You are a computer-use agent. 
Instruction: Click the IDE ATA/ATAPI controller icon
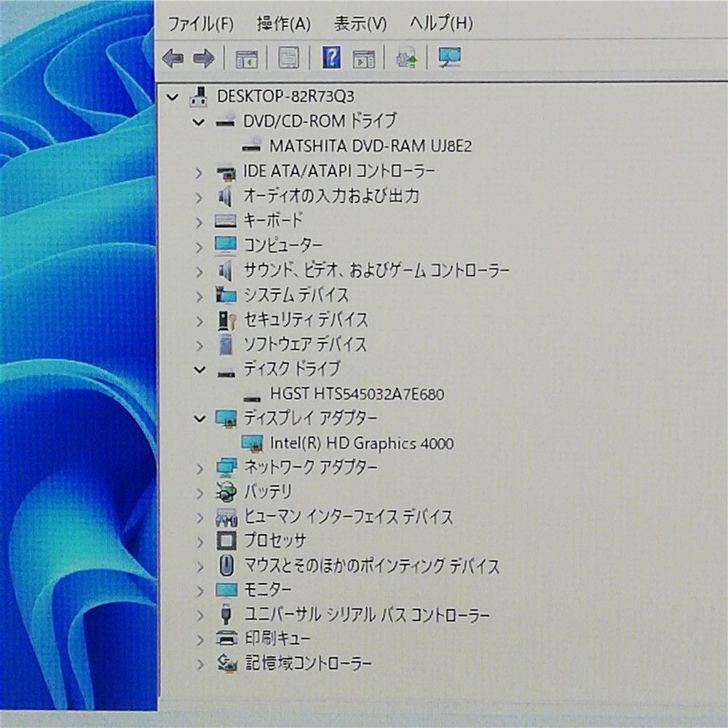click(x=226, y=173)
